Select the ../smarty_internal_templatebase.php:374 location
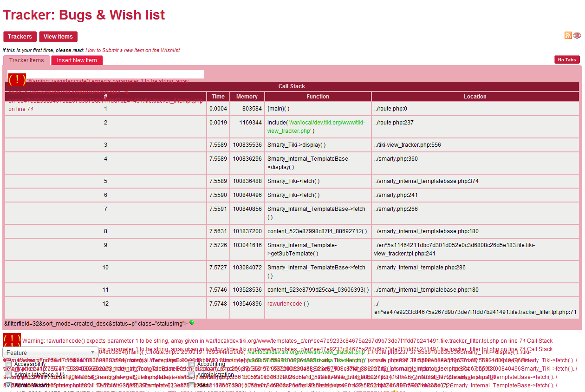Screen dimensions: 585x392 [x=475, y=181]
